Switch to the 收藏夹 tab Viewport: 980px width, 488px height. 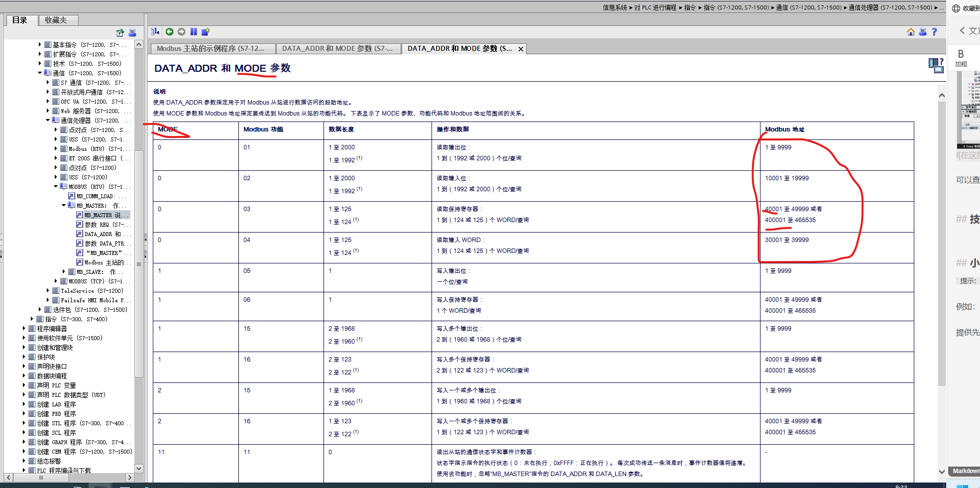coord(57,20)
